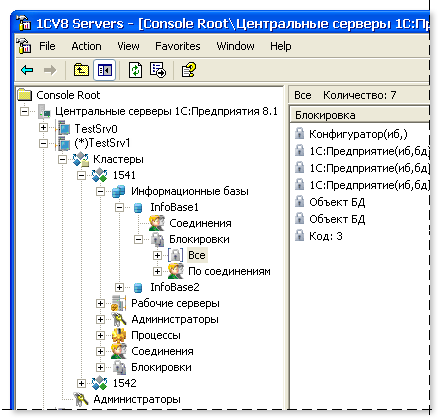
Task: Click the Блокировка column header
Action: click(359, 115)
